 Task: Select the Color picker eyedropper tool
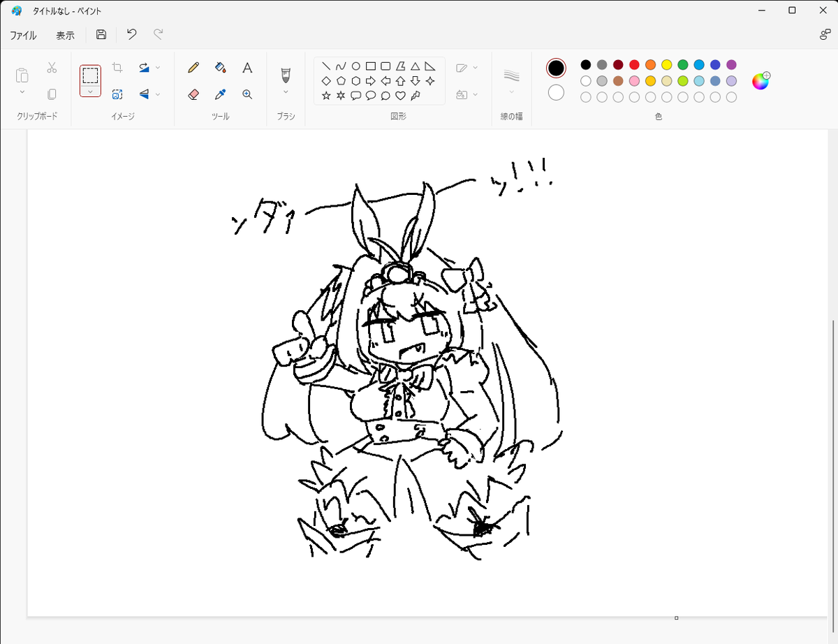(x=221, y=94)
